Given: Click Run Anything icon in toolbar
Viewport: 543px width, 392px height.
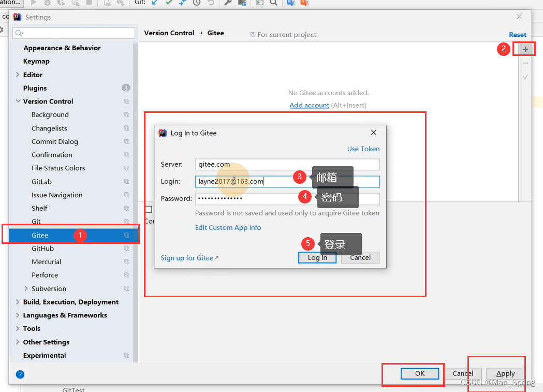Looking at the screenshot, I should click(x=259, y=3).
